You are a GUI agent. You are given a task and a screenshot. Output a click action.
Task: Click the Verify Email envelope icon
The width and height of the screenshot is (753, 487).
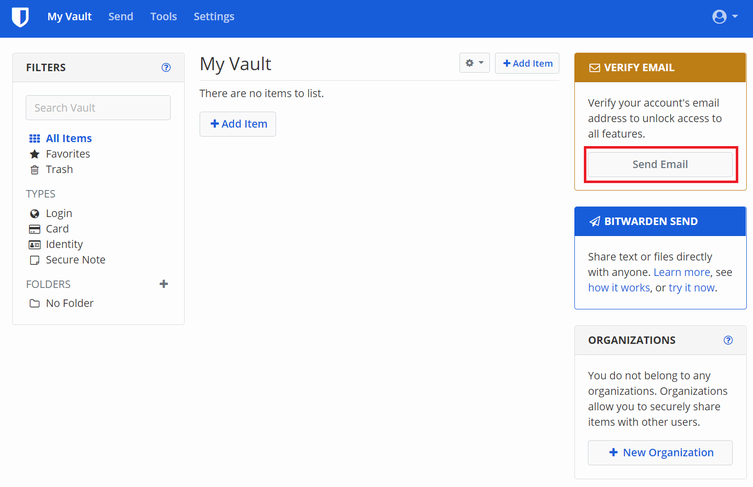595,68
